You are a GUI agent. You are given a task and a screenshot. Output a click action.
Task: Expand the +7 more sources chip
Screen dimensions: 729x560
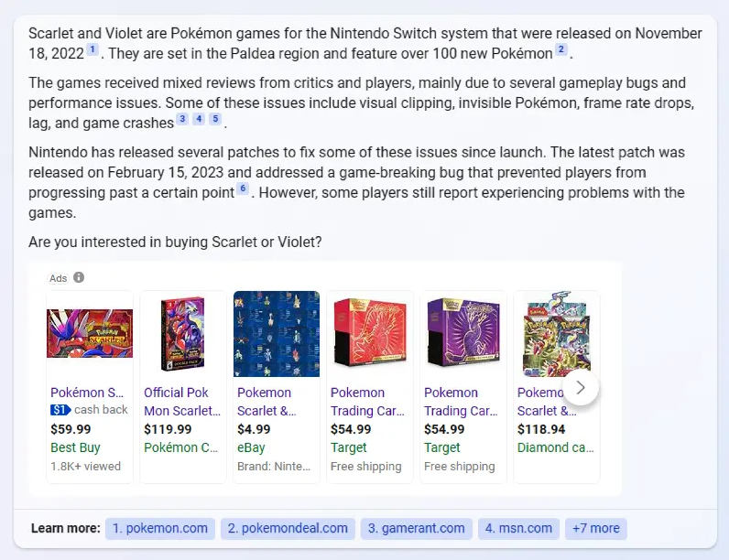(x=596, y=528)
